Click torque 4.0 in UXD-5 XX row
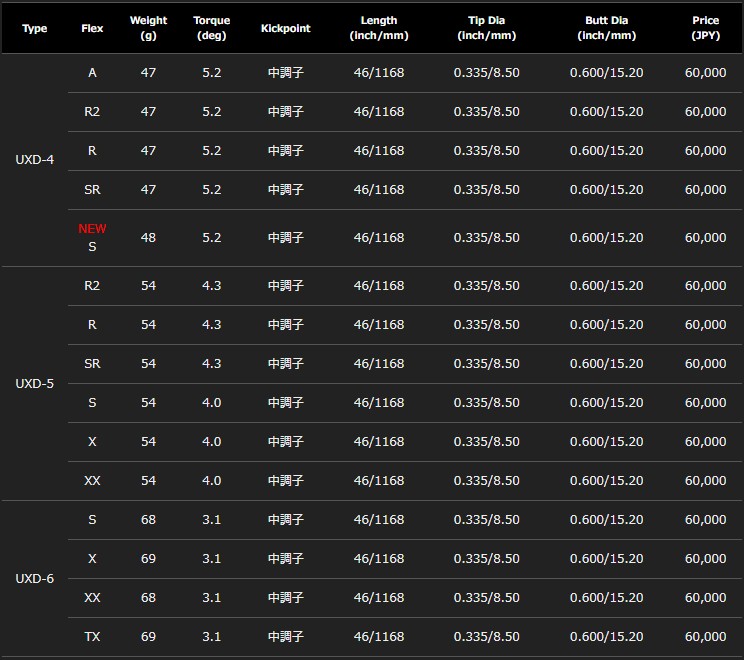This screenshot has width=744, height=660. pos(212,480)
